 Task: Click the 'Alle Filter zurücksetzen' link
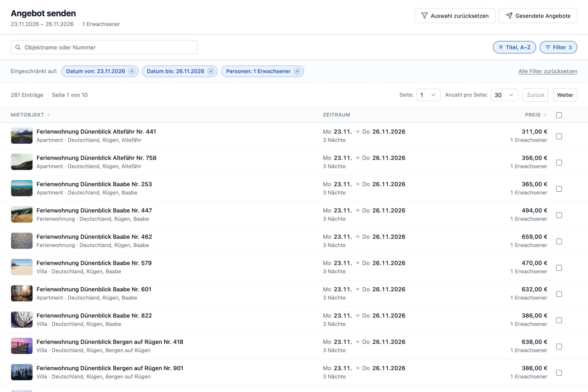(548, 71)
